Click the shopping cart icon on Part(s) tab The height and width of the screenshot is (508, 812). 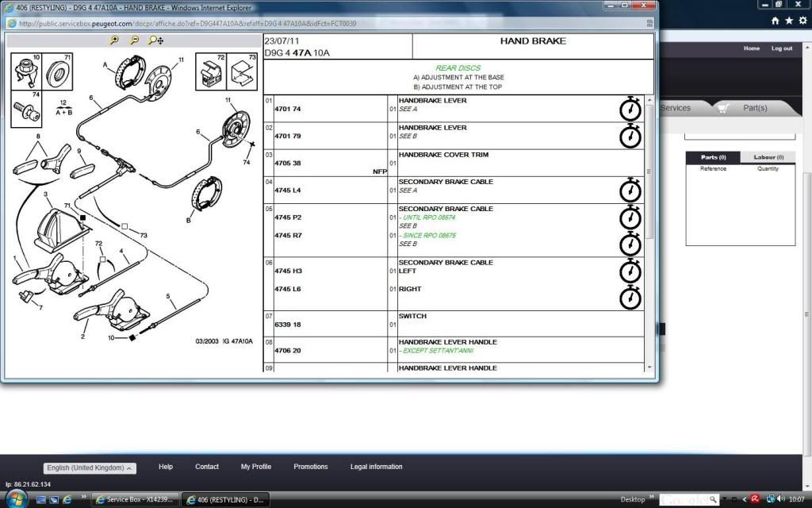tap(723, 108)
